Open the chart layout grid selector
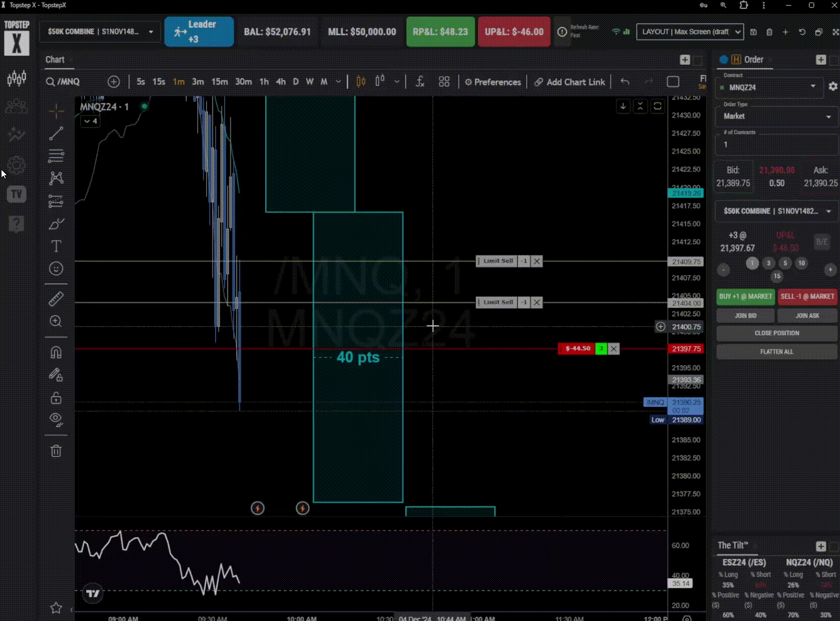This screenshot has width=840, height=621. [444, 82]
